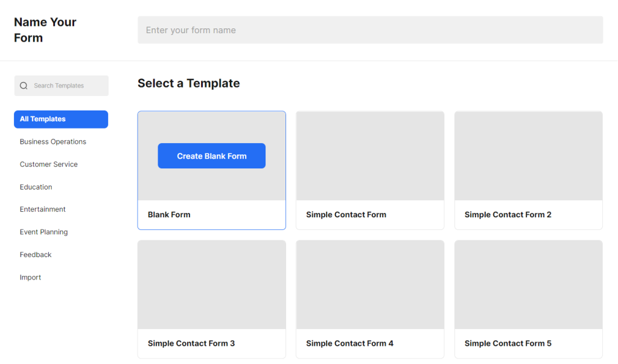
Task: Switch to the Education category
Action: (36, 187)
